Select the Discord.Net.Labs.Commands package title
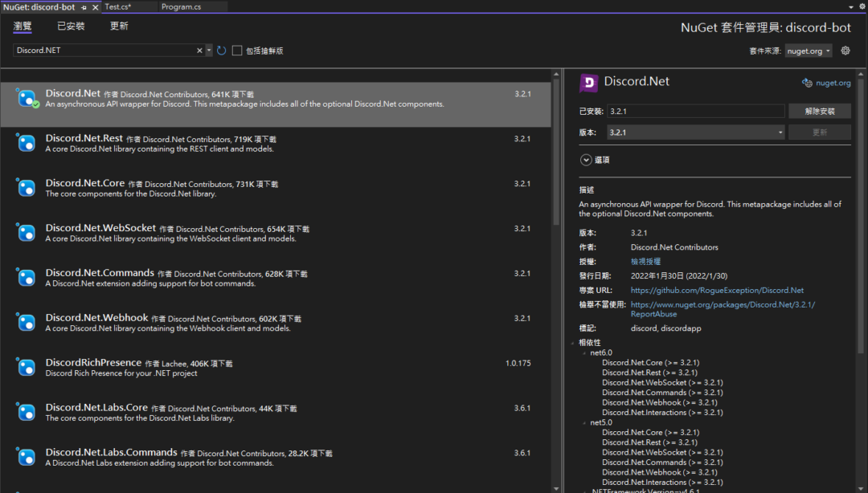 (111, 453)
